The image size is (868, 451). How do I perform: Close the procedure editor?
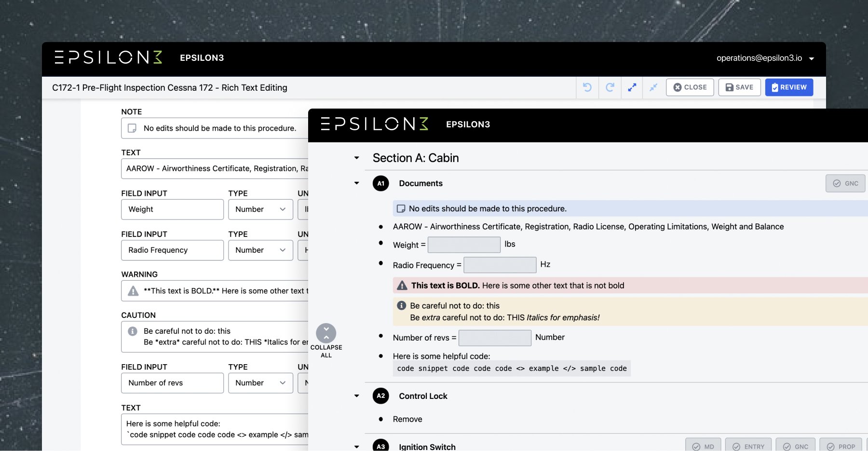click(690, 87)
